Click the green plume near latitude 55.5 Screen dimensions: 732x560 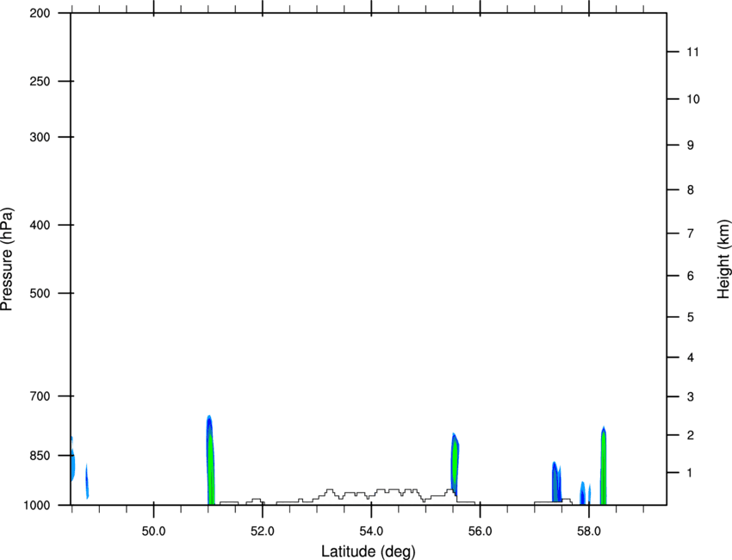(455, 464)
